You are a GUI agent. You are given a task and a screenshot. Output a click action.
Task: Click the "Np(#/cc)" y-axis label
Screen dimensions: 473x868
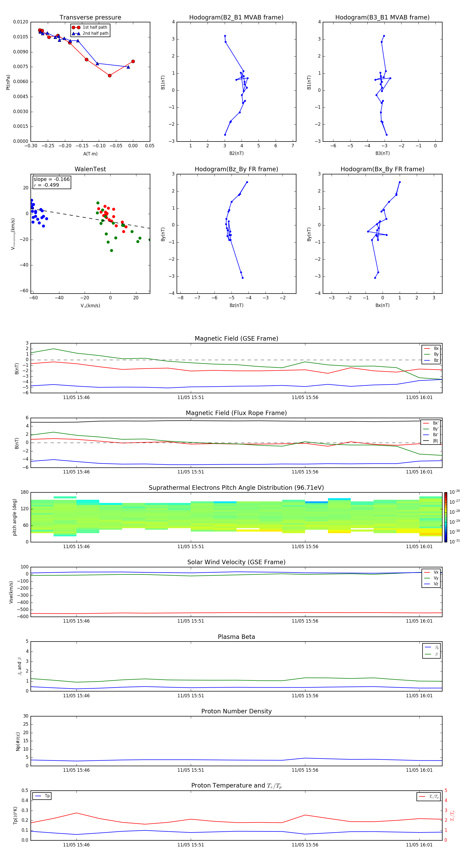(18, 741)
